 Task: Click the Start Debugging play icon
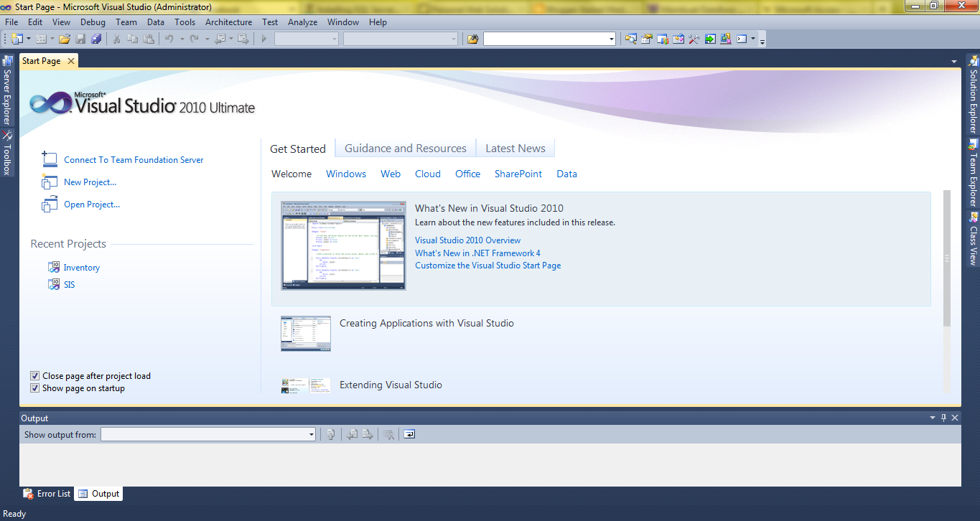pyautogui.click(x=264, y=39)
